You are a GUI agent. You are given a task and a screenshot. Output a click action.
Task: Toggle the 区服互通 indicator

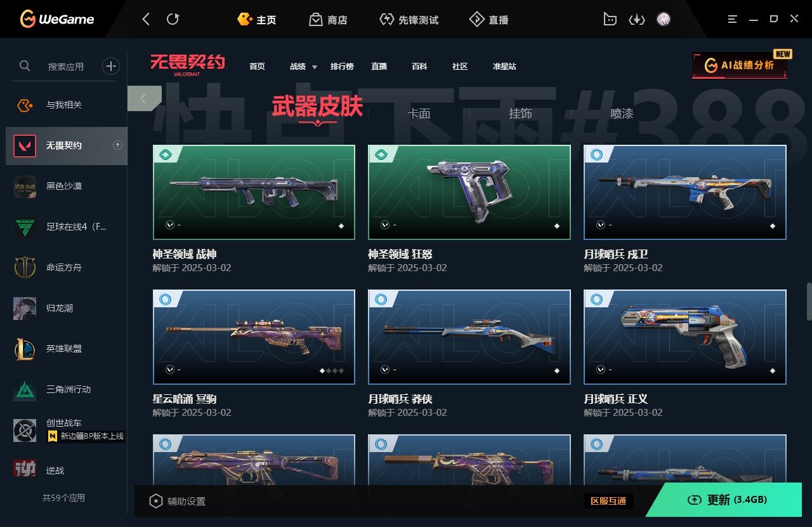[x=608, y=501]
